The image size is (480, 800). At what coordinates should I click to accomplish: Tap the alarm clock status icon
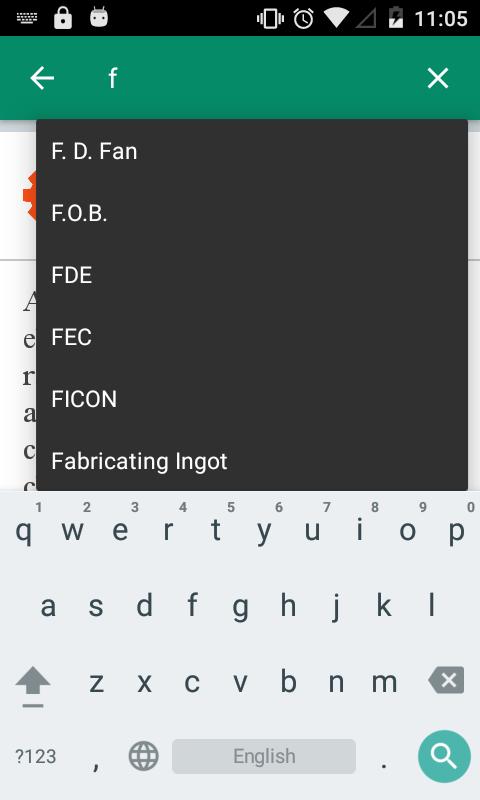304,19
